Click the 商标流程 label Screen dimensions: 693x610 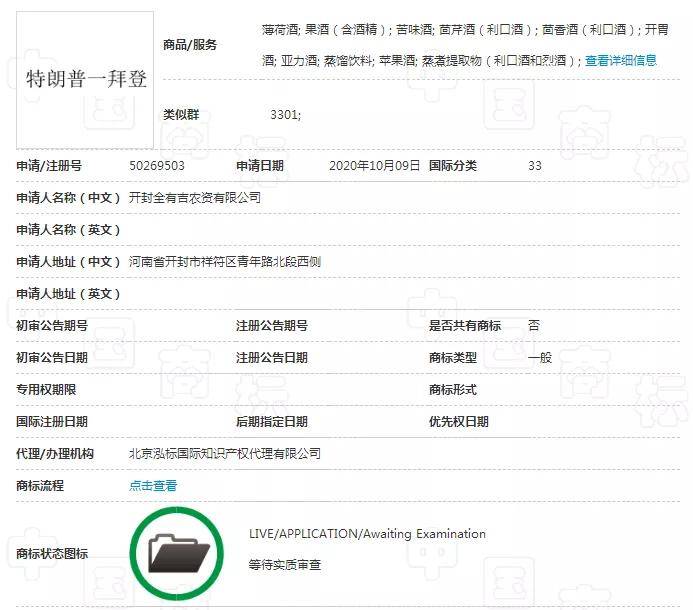(40, 486)
